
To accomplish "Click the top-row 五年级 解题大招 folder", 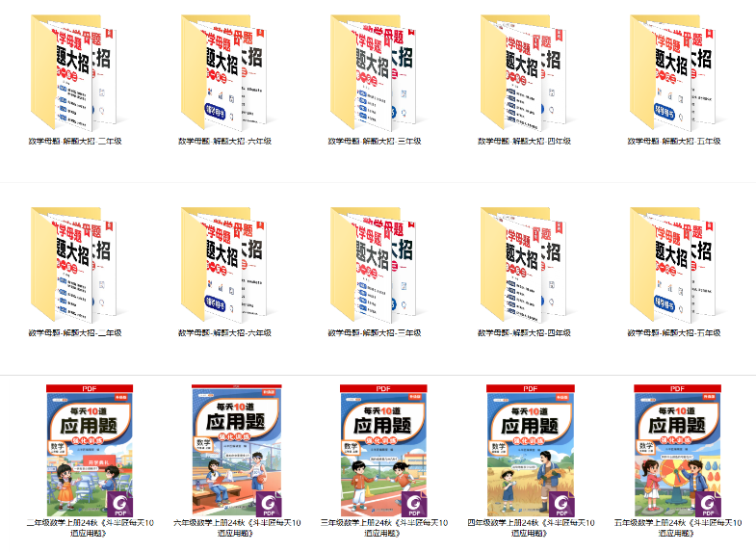I will [x=674, y=70].
